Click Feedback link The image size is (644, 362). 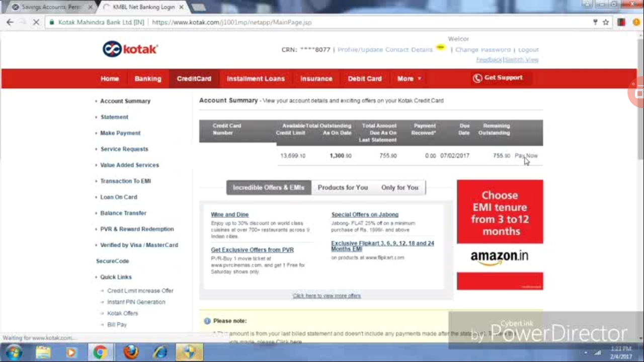click(489, 60)
